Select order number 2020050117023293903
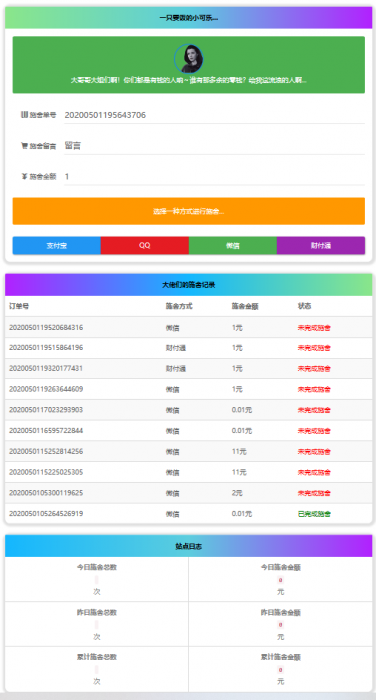The image size is (376, 700). click(46, 410)
